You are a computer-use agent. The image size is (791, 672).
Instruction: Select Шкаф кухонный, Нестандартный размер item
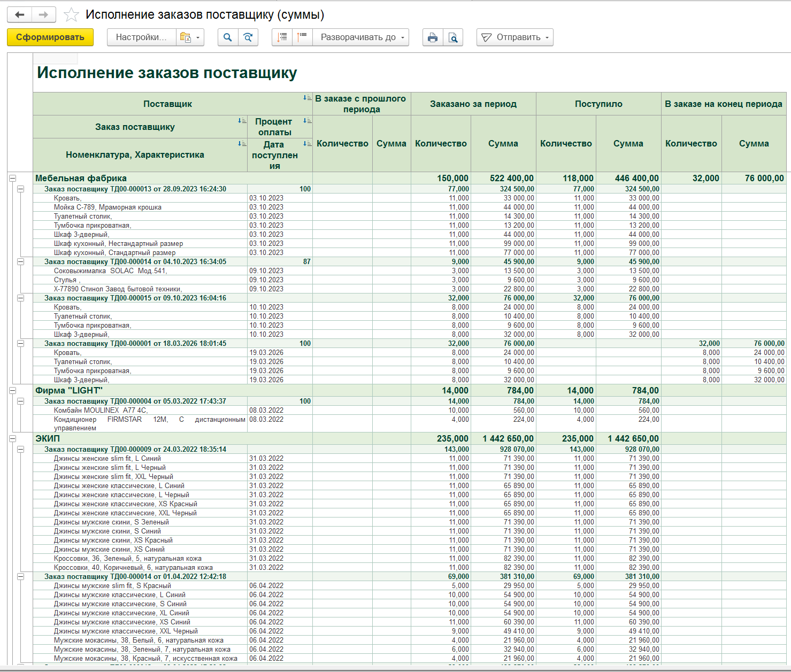point(118,244)
